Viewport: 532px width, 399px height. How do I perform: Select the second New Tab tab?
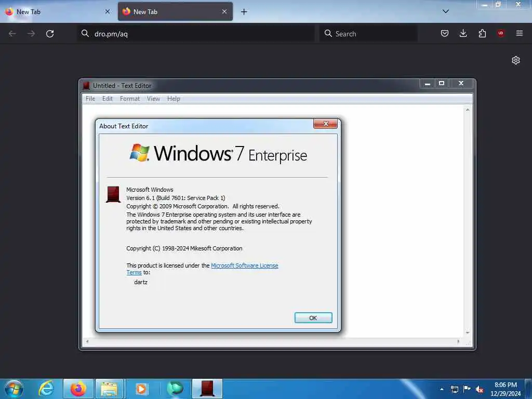175,11
